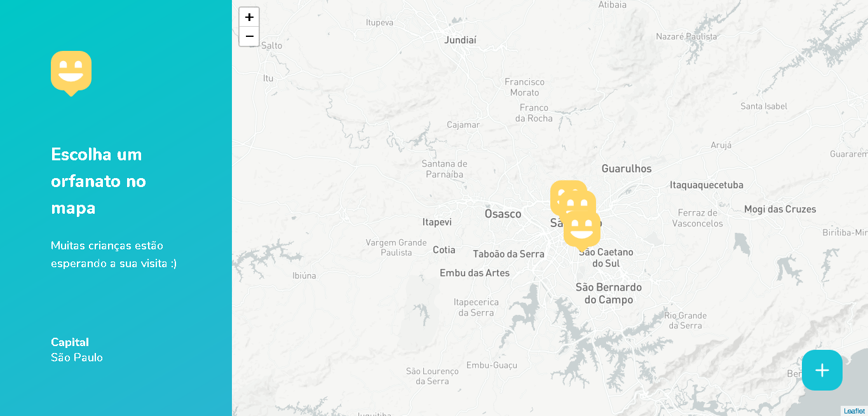The width and height of the screenshot is (868, 416).
Task: Click the Cajamar label on the map
Action: click(x=463, y=125)
